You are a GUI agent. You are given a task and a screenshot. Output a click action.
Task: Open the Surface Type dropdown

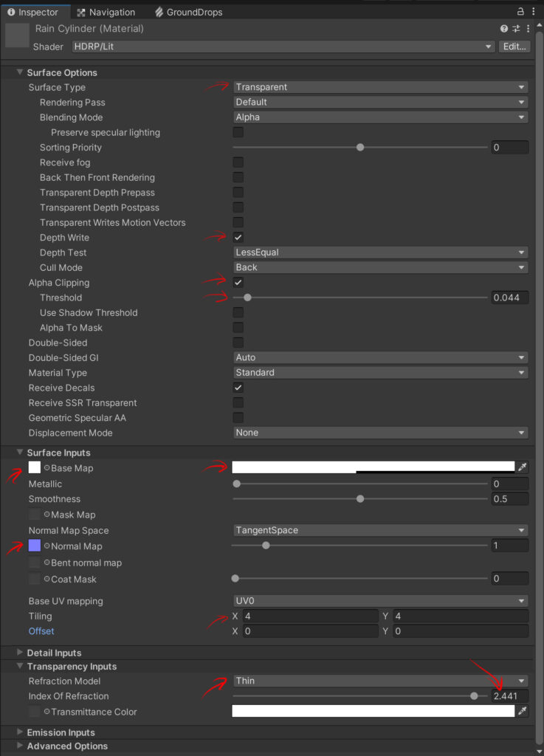coord(380,87)
